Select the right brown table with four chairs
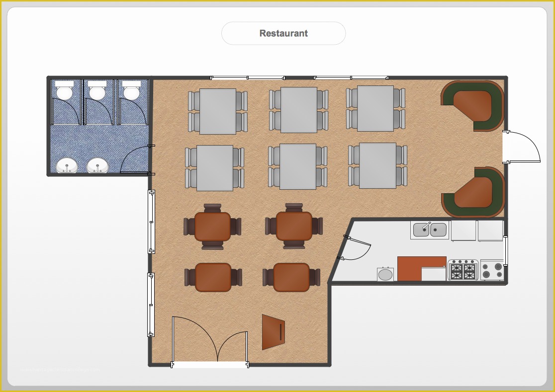The width and height of the screenshot is (555, 392). pos(294,226)
